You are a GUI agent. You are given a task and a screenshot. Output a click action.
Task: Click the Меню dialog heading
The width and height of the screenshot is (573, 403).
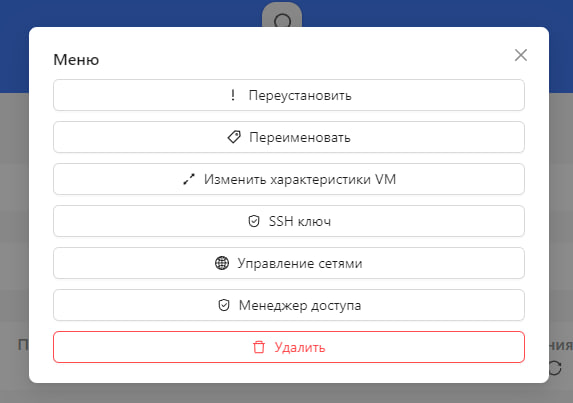point(76,60)
